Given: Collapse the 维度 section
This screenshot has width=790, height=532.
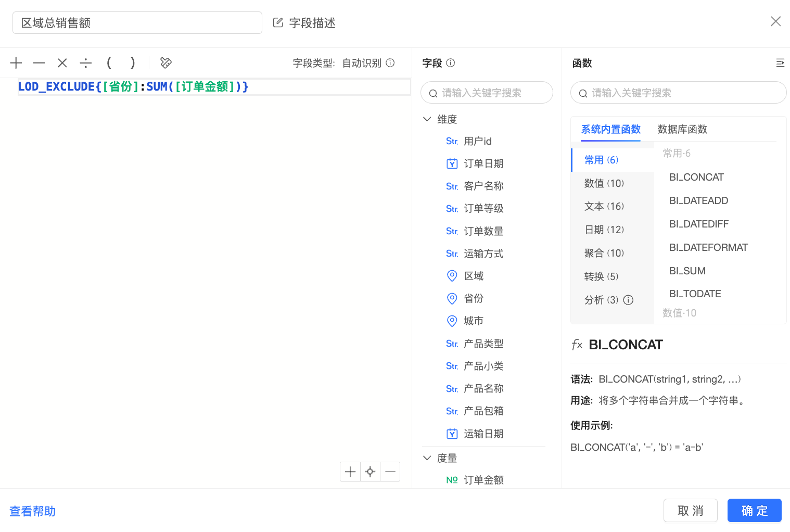Looking at the screenshot, I should (x=427, y=119).
